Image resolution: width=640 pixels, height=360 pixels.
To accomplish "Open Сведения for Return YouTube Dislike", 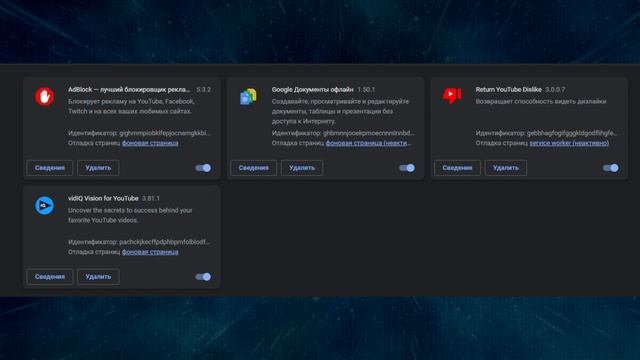I will (x=457, y=168).
